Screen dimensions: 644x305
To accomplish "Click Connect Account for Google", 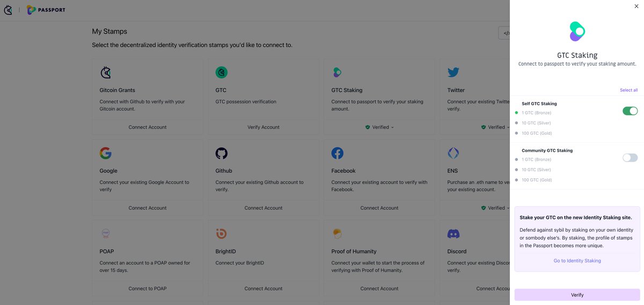I will point(148,208).
